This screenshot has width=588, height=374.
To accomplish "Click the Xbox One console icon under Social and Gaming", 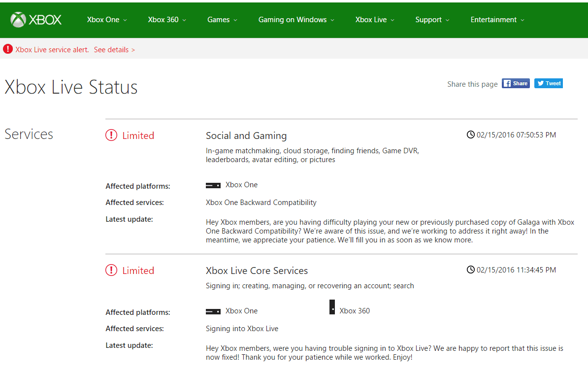I will (213, 185).
